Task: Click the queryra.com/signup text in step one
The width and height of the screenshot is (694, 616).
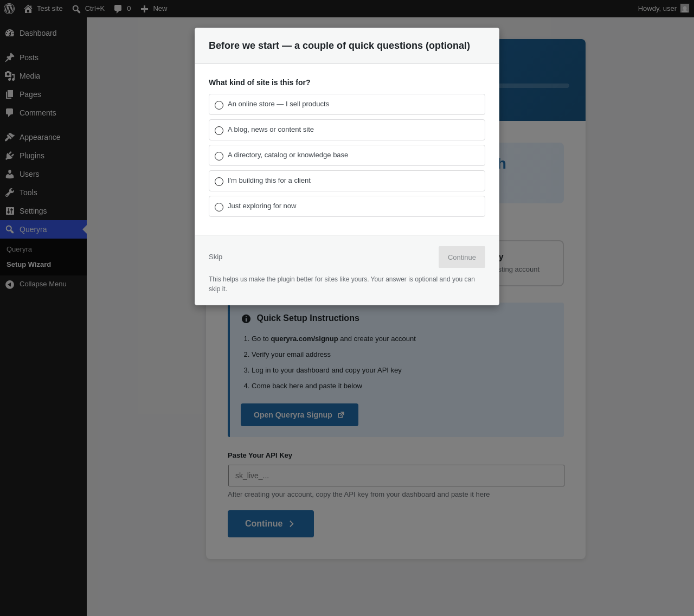Action: [x=304, y=339]
